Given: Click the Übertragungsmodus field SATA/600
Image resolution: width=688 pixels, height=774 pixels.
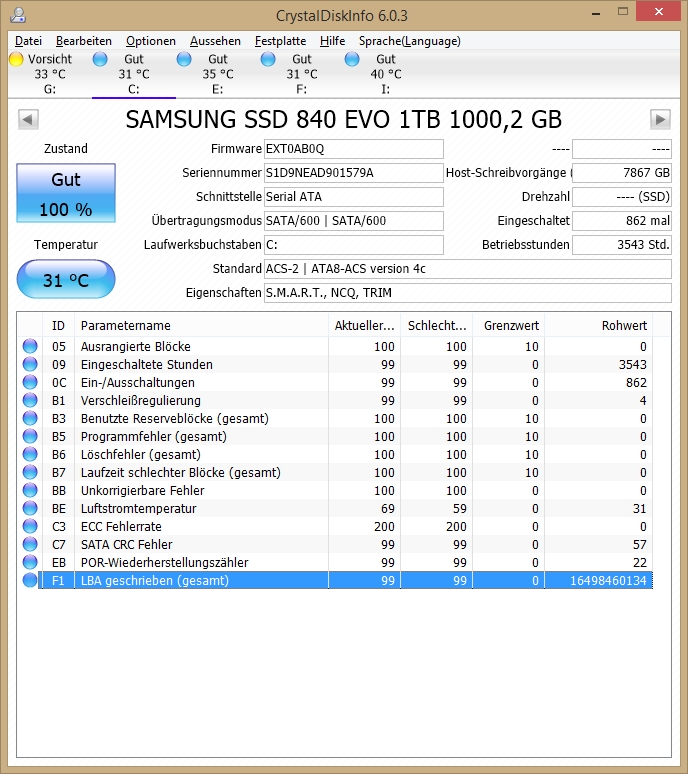Looking at the screenshot, I should 354,221.
